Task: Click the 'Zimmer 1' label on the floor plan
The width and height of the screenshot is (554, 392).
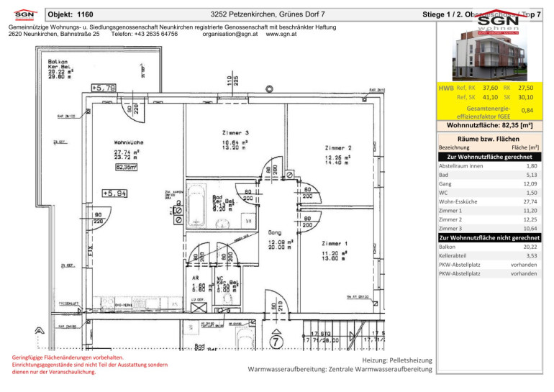Action: tap(335, 243)
